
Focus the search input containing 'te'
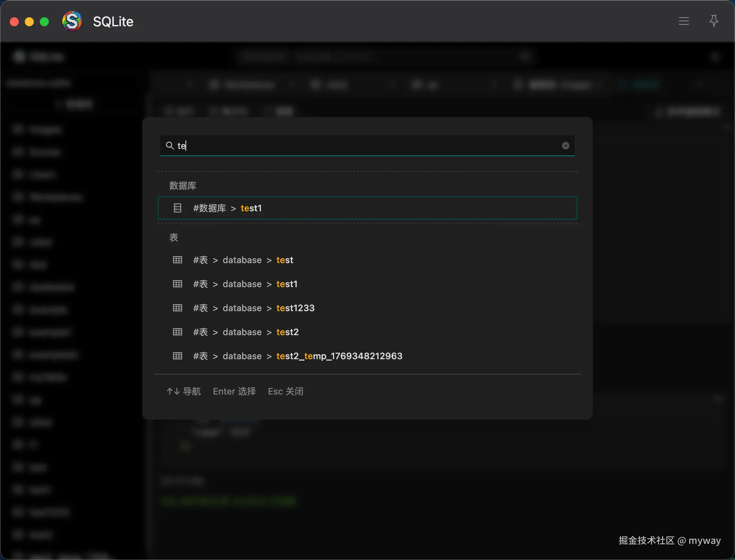pos(368,146)
